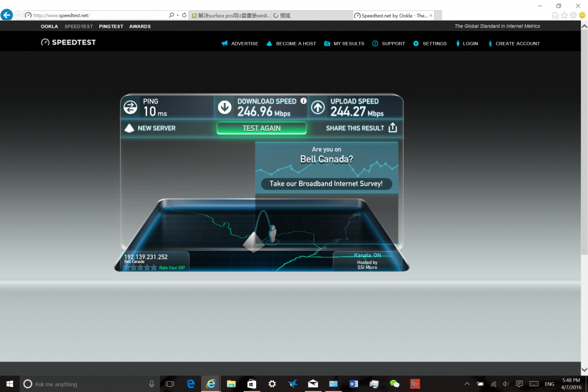Image resolution: width=588 pixels, height=392 pixels.
Task: Click the ISP star rating
Action: pyautogui.click(x=140, y=267)
